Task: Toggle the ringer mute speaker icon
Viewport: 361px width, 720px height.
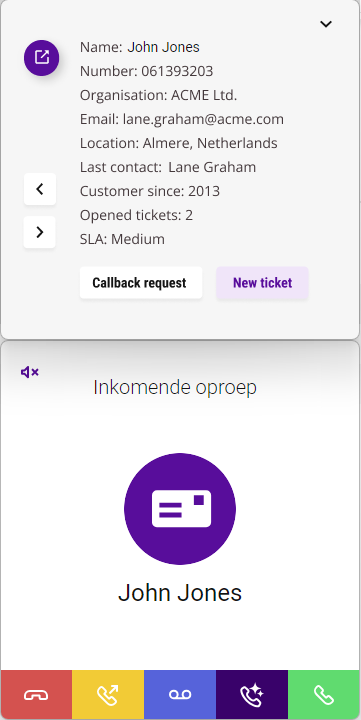Action: pos(30,372)
